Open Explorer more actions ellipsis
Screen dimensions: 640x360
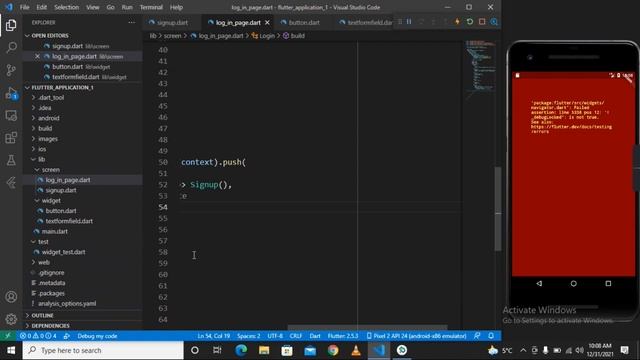pos(131,22)
